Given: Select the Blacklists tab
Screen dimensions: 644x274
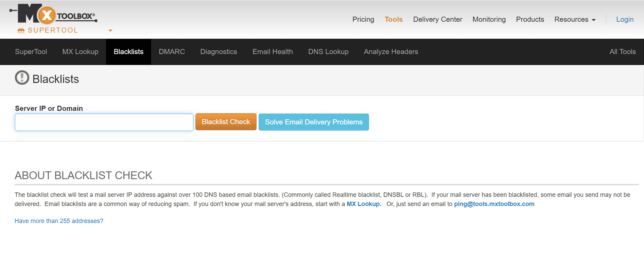Looking at the screenshot, I should coord(128,52).
